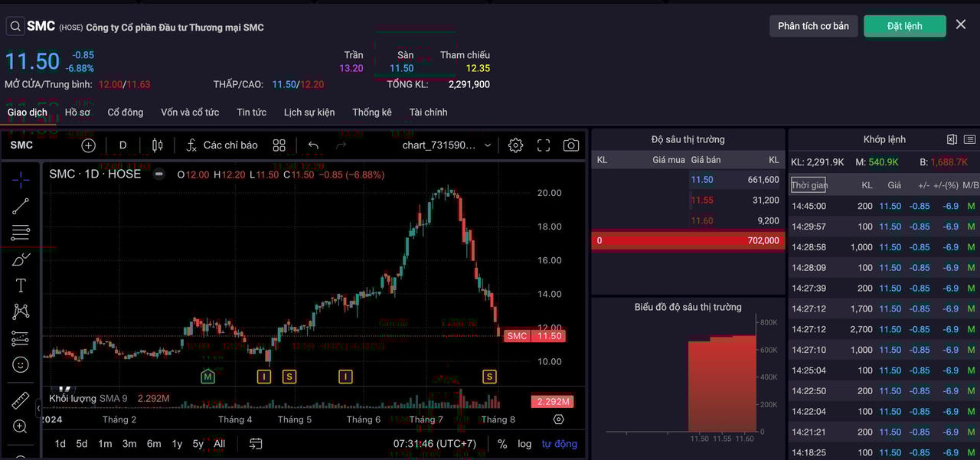980x460 pixels.
Task: Select the ruler measure tool
Action: point(21,400)
